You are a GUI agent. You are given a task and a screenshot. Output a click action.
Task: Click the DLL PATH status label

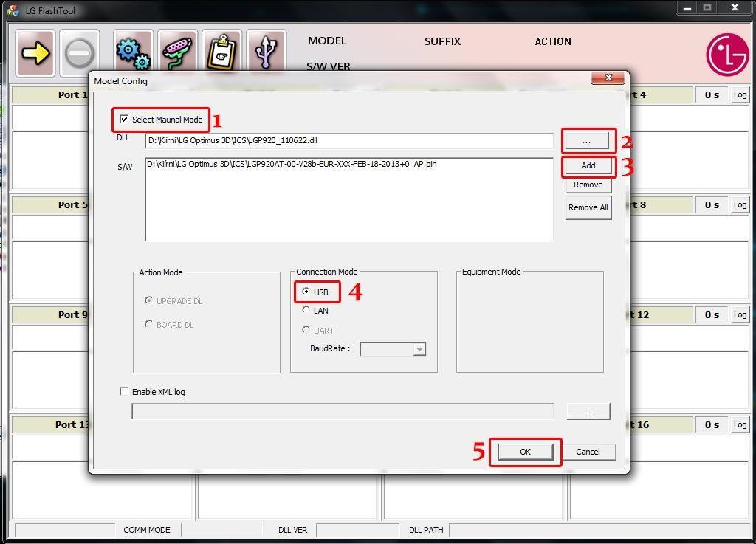(x=426, y=530)
